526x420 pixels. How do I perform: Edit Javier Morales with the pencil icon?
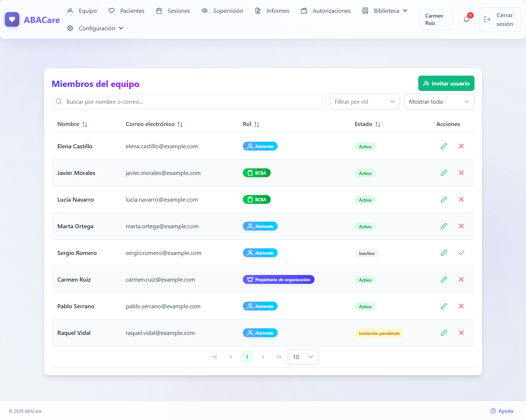coord(444,173)
